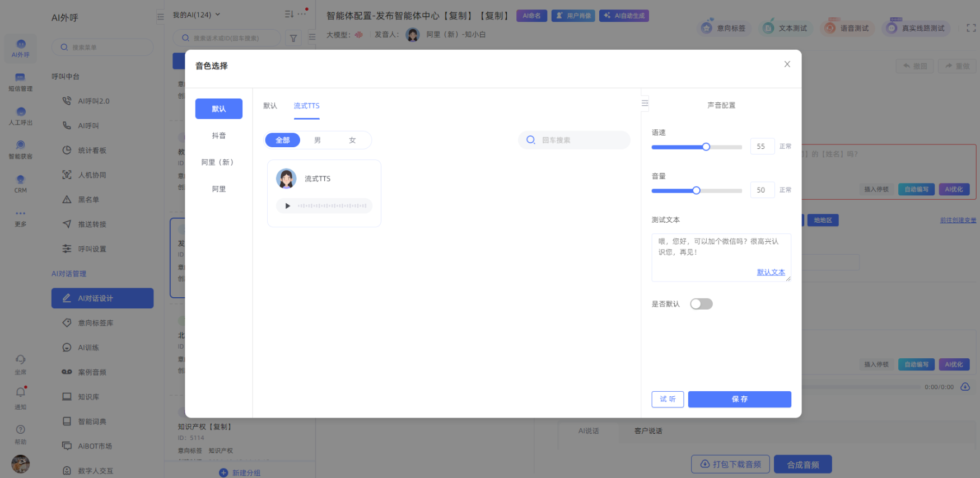This screenshot has height=478, width=980.
Task: Click the 音量 slider handle
Action: [696, 190]
